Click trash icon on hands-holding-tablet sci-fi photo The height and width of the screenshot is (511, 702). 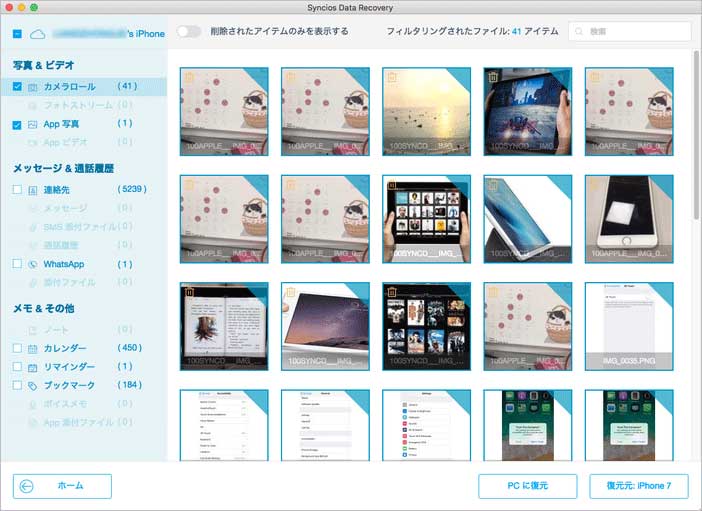[493, 77]
